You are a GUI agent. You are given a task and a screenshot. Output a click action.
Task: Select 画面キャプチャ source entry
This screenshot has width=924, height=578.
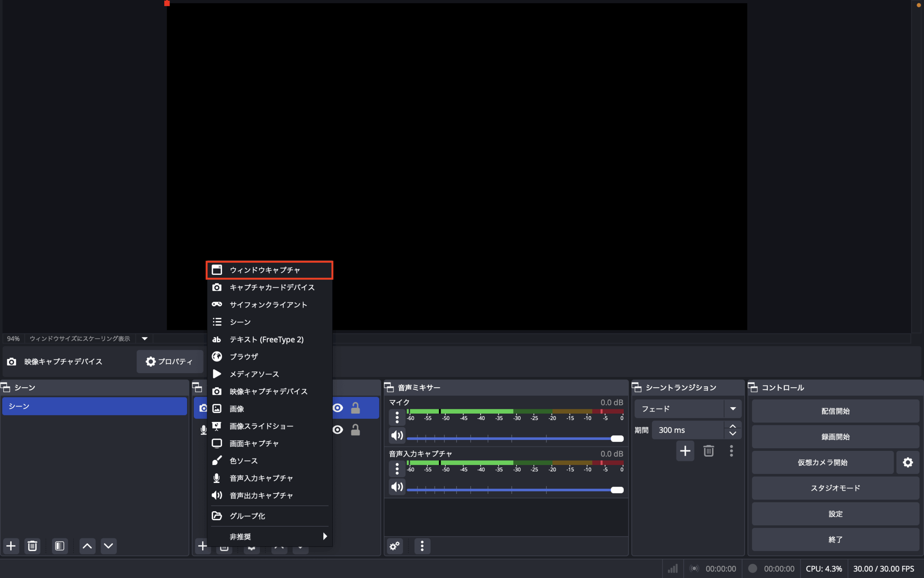tap(270, 444)
